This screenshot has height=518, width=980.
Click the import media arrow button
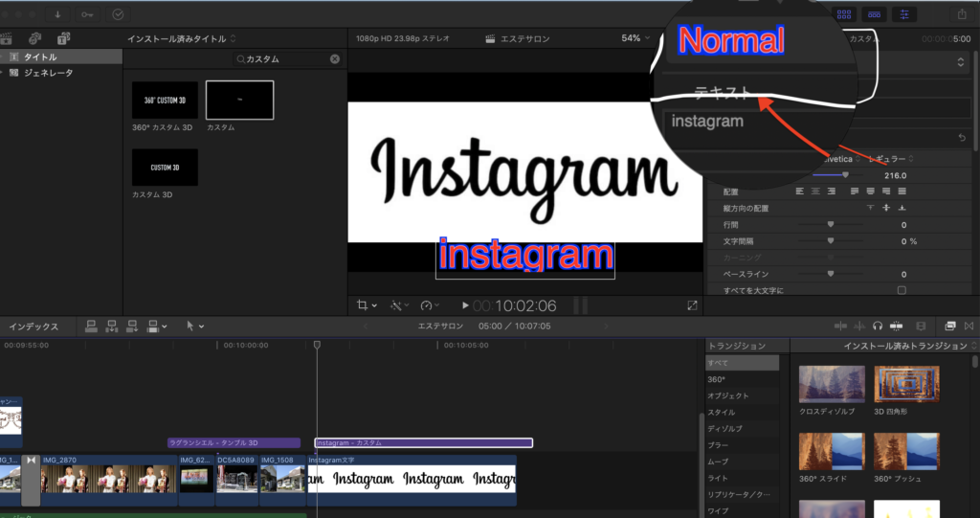point(57,14)
